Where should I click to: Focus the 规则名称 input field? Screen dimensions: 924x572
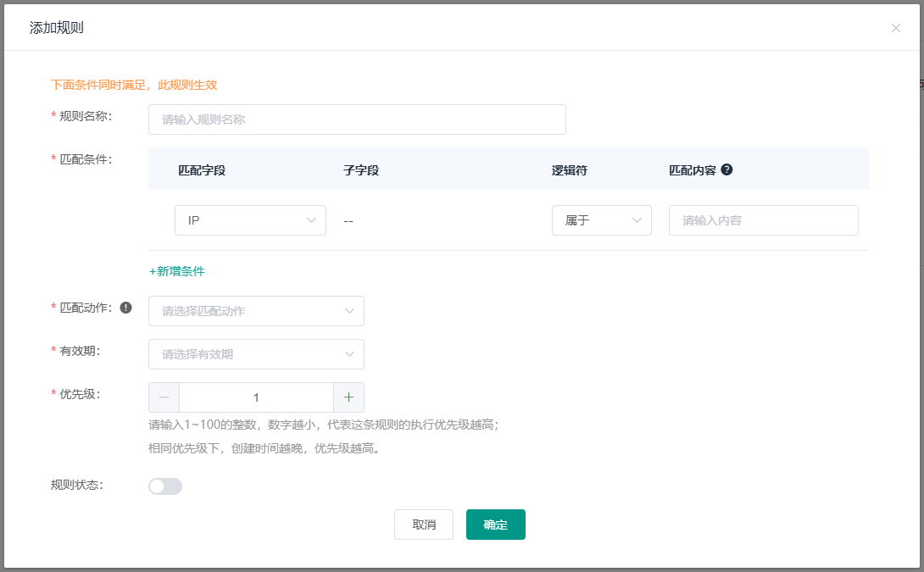[357, 119]
